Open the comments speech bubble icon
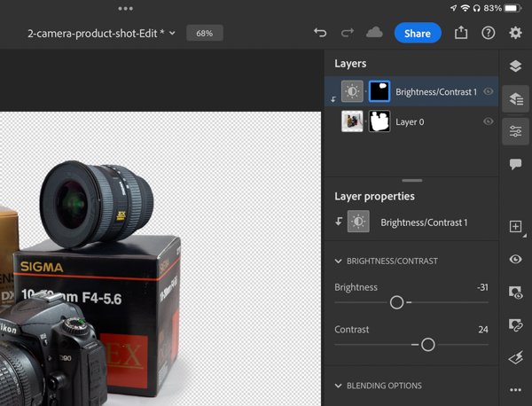This screenshot has width=532, height=406. [515, 164]
